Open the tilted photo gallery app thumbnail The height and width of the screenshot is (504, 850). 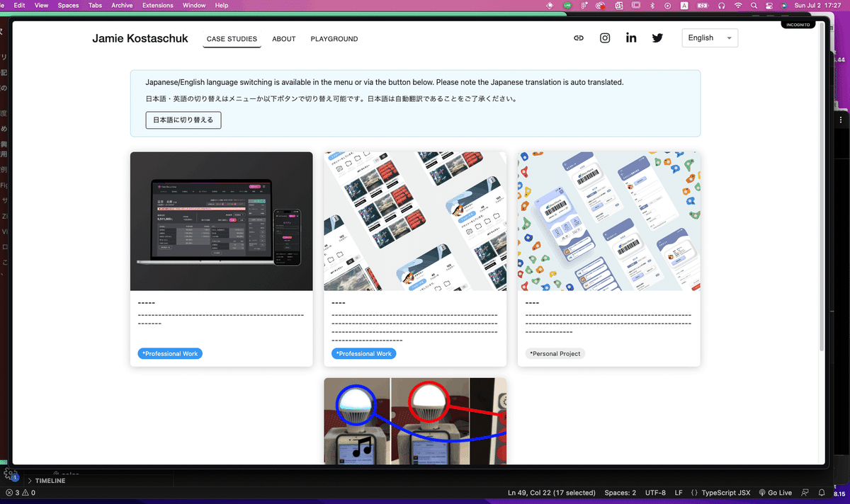click(x=415, y=221)
